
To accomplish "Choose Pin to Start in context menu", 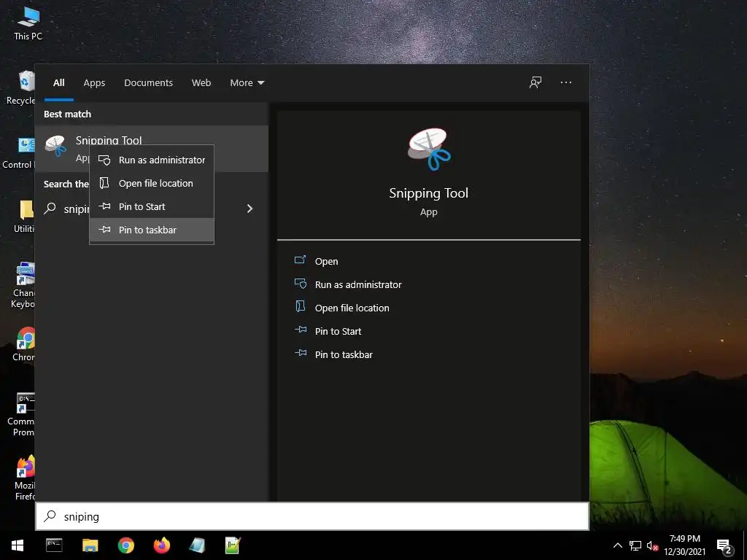I will (152, 206).
